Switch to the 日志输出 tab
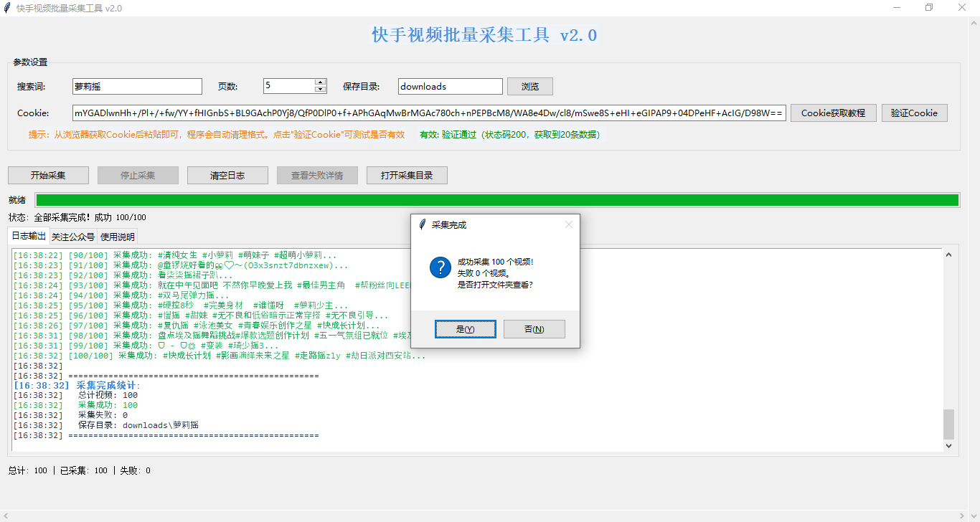The image size is (980, 522). [x=29, y=236]
